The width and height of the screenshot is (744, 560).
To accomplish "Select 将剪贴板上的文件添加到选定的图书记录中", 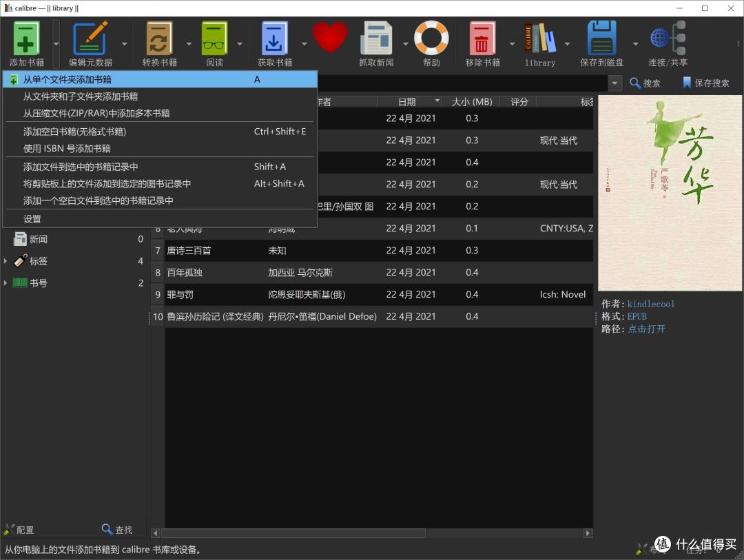I will point(160,184).
